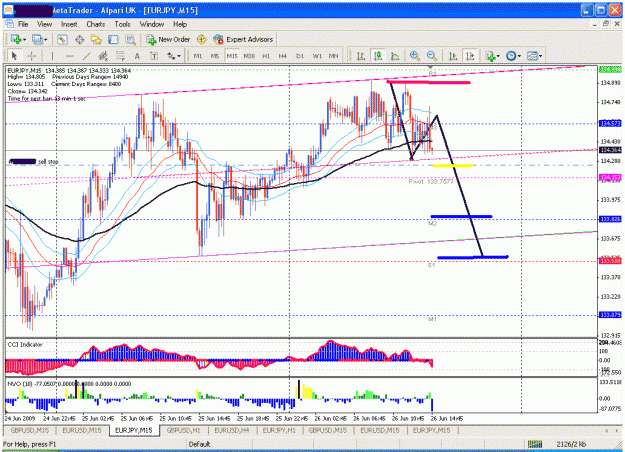Zoom in on the chart
This screenshot has width=625, height=452.
tap(415, 56)
